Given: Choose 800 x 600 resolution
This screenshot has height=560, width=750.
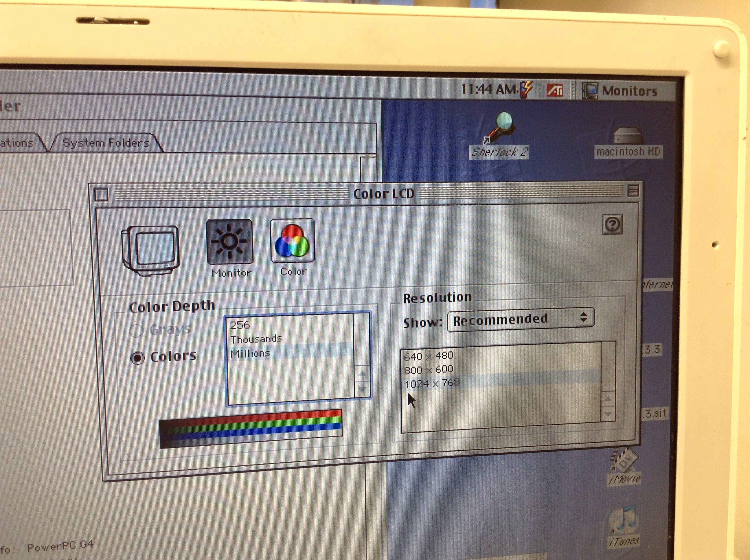Looking at the screenshot, I should [x=429, y=369].
